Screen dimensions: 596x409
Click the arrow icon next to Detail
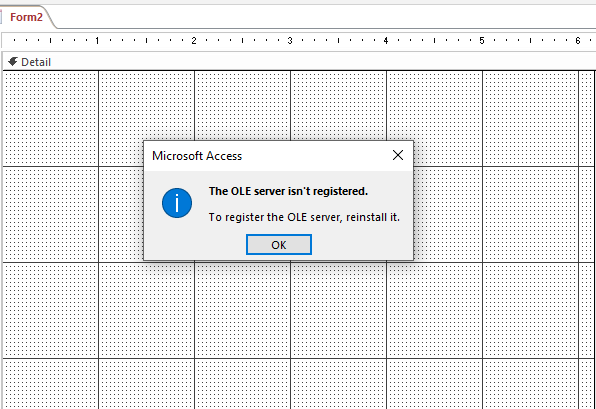(x=13, y=62)
